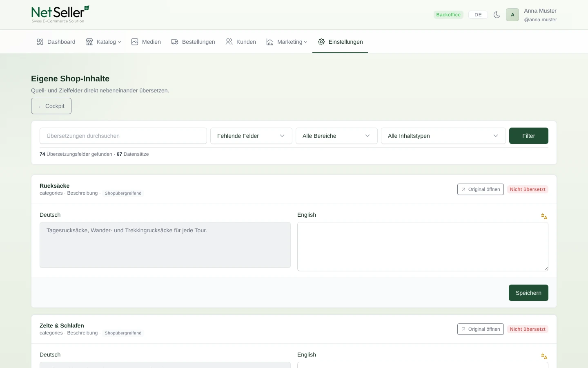588x368 pixels.
Task: Select the Einstellungen tab
Action: tap(340, 42)
